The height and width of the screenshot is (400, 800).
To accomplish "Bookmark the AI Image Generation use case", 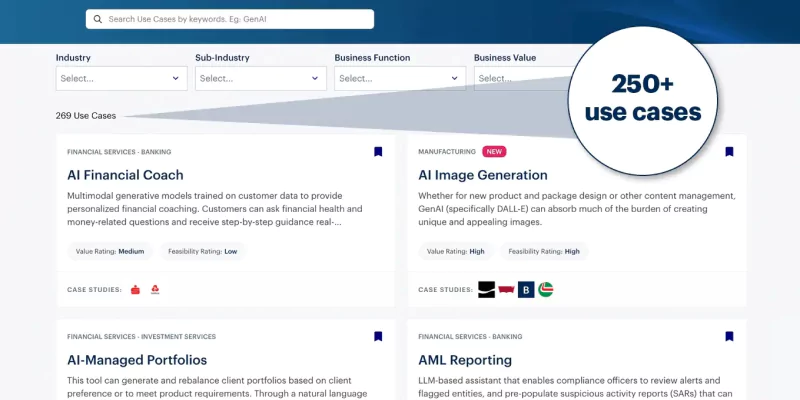I will coord(729,152).
